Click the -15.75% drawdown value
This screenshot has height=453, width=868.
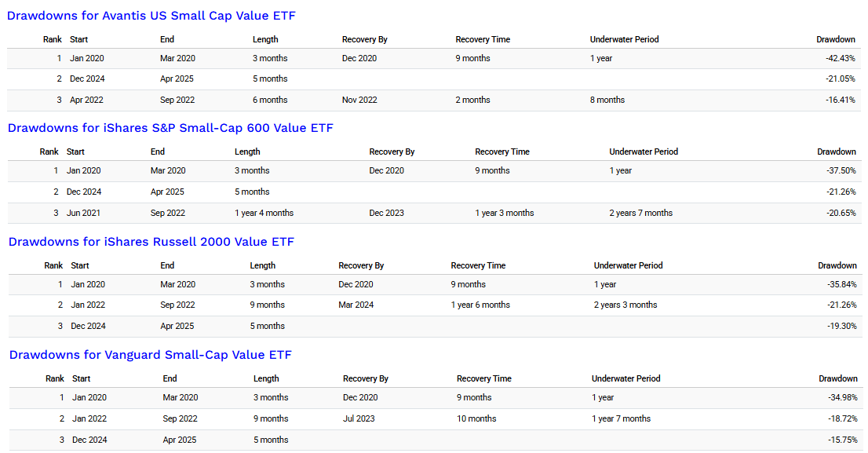tap(842, 440)
